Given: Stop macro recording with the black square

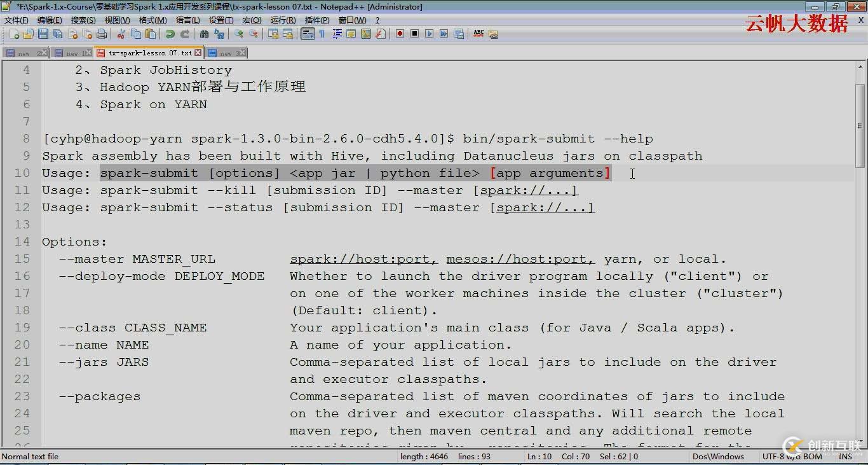Looking at the screenshot, I should point(414,34).
